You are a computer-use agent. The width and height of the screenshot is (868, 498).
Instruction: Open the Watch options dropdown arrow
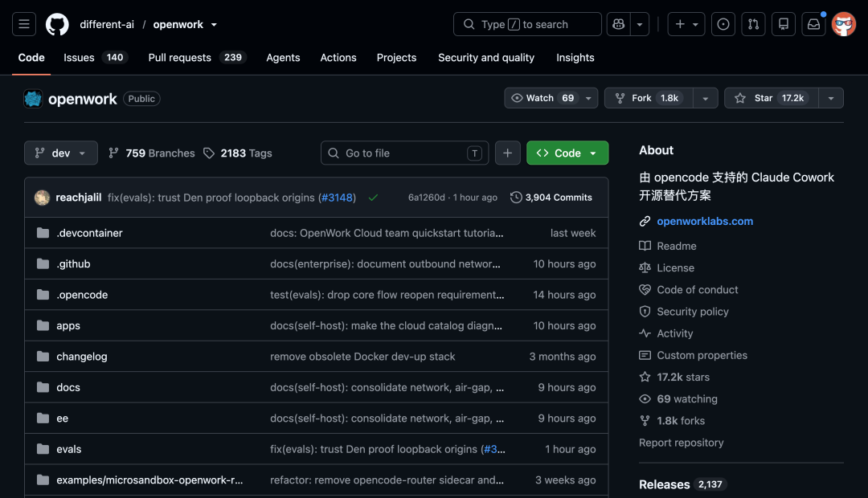588,98
